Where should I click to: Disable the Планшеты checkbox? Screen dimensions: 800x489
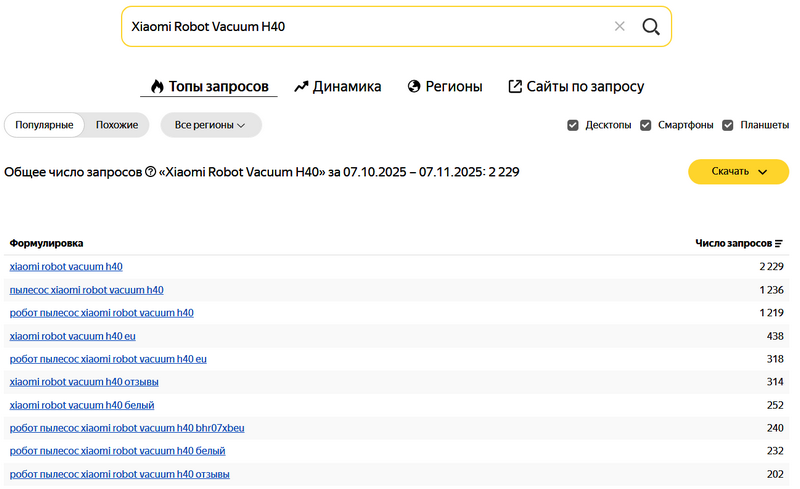point(728,125)
